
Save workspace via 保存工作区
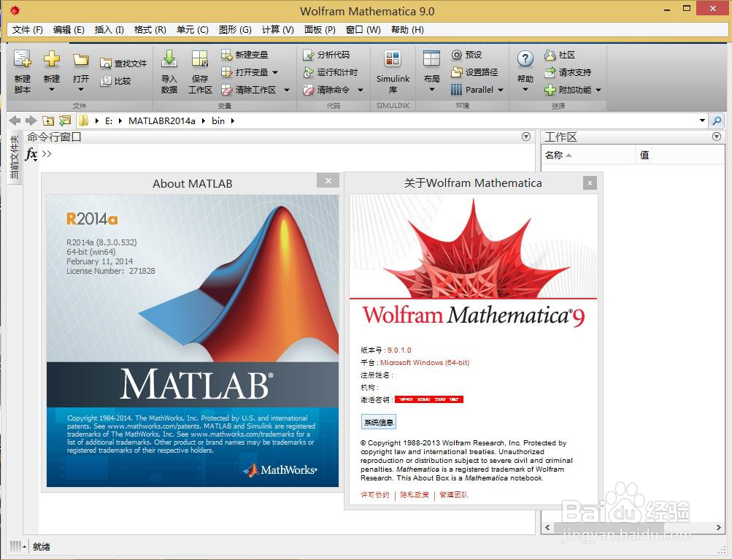(x=200, y=72)
